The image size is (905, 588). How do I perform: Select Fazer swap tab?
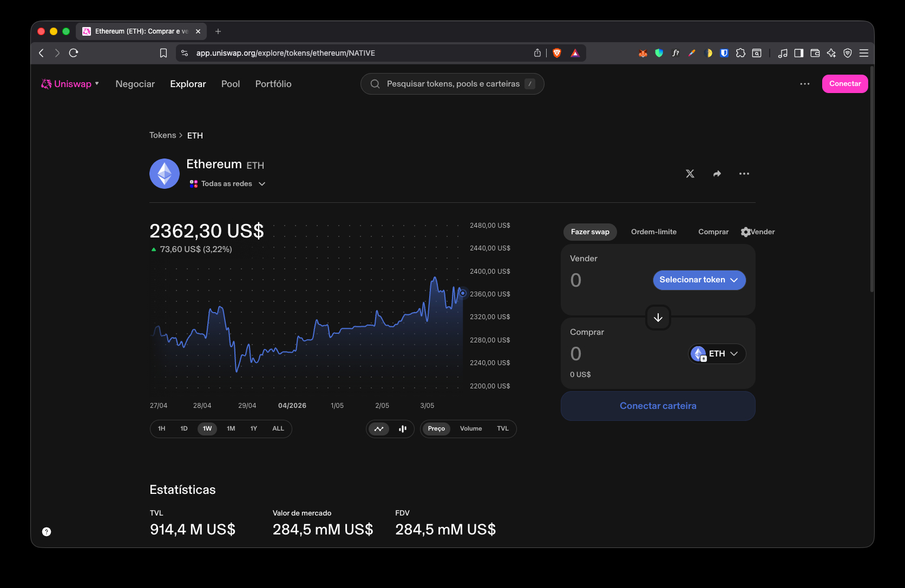(590, 232)
